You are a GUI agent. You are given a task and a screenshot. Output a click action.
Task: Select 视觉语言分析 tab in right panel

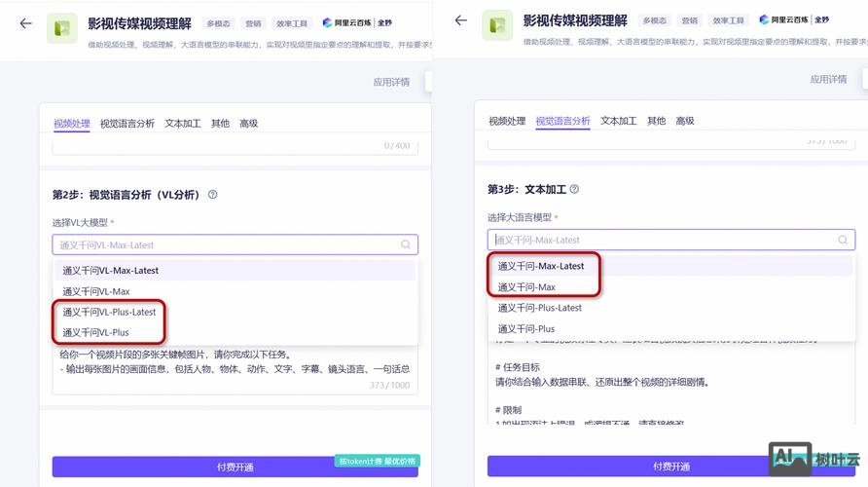563,121
